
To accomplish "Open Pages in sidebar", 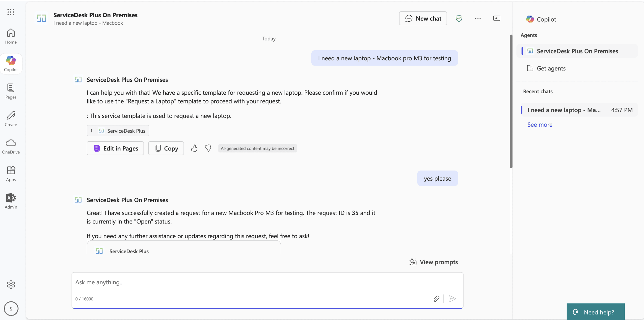I will (11, 91).
